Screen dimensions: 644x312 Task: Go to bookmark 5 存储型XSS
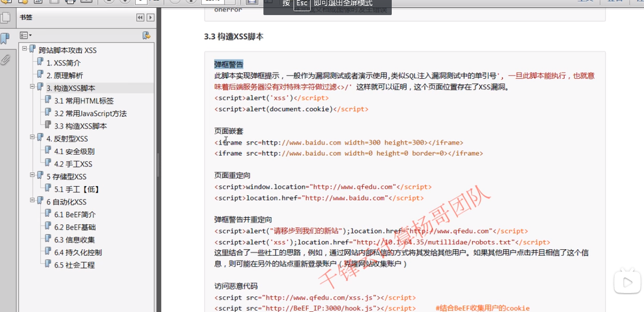click(x=67, y=177)
